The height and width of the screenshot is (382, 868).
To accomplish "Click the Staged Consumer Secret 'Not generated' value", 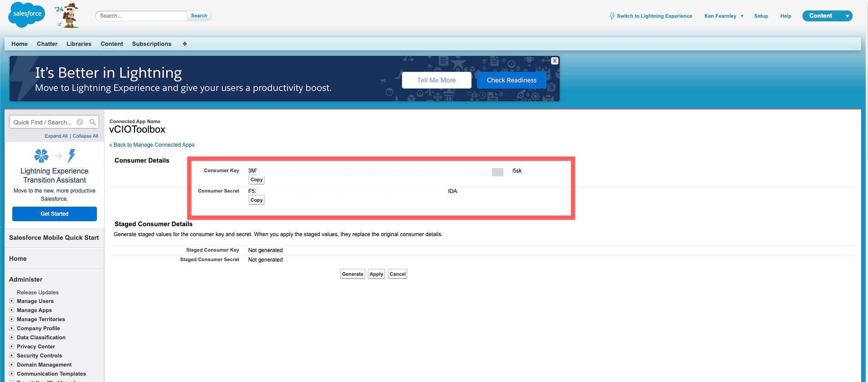I will coord(266,260).
